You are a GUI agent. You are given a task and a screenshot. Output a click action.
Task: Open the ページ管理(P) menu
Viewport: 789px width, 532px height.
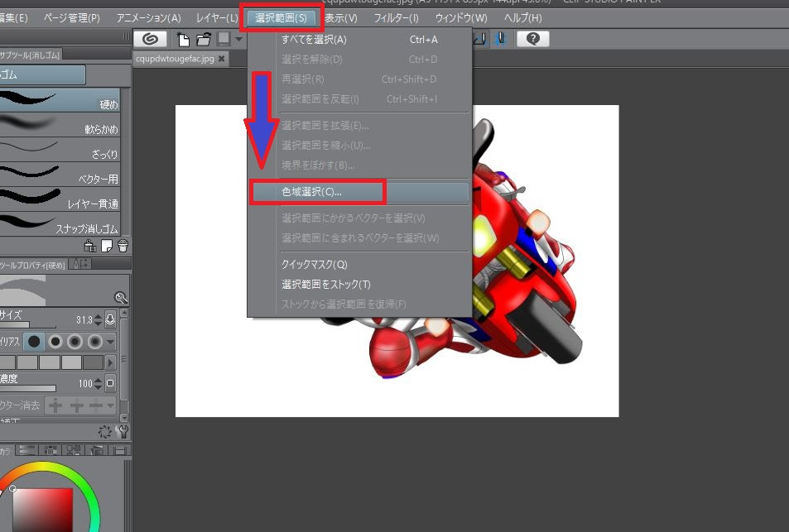(71, 18)
